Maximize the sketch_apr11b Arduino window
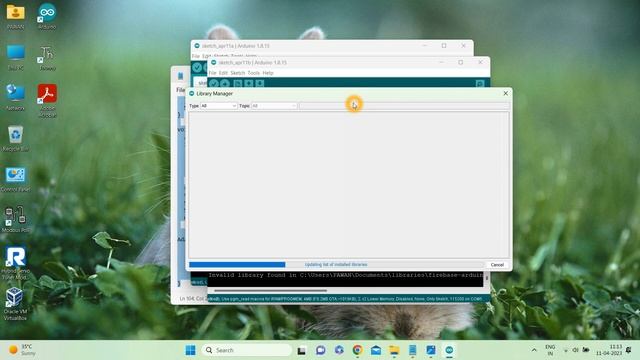Viewport: 640px width, 360px height. [x=460, y=62]
